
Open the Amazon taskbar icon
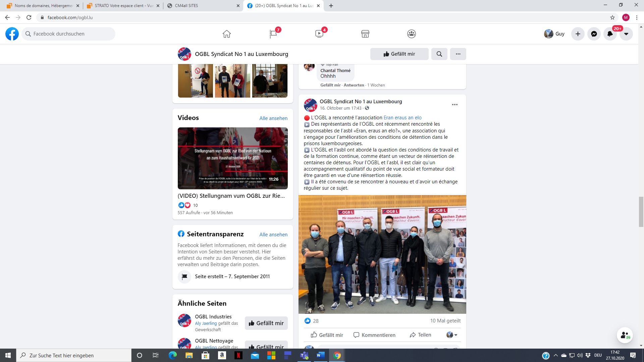coord(222,355)
